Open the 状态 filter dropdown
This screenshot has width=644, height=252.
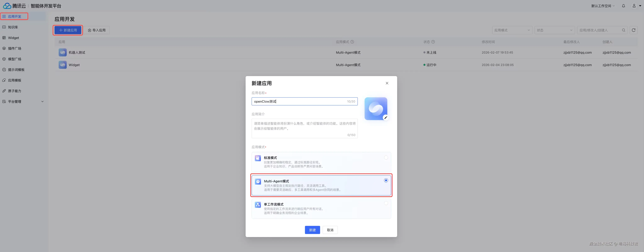tap(555, 30)
